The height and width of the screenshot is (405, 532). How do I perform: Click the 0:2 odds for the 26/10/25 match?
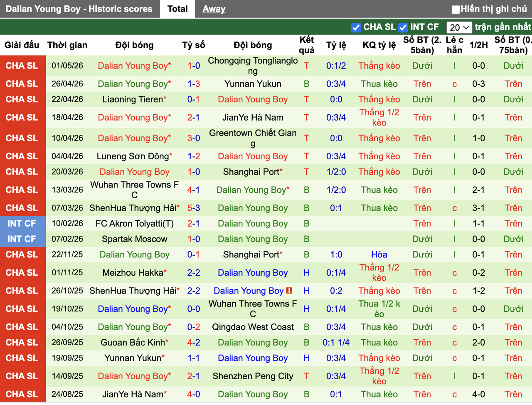[x=336, y=291]
